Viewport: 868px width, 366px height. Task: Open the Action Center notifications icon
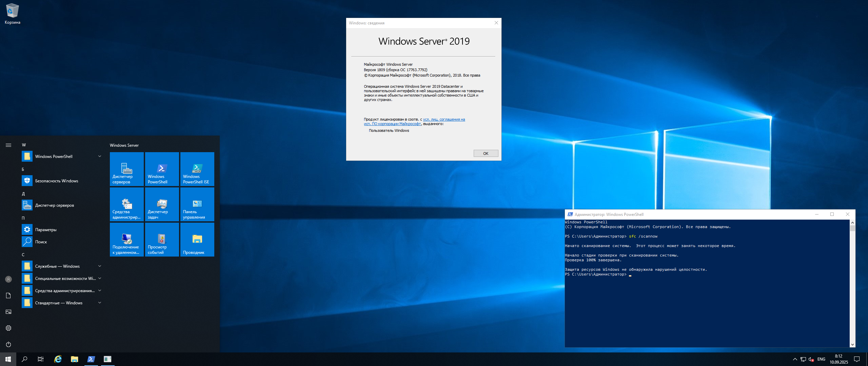tap(857, 359)
